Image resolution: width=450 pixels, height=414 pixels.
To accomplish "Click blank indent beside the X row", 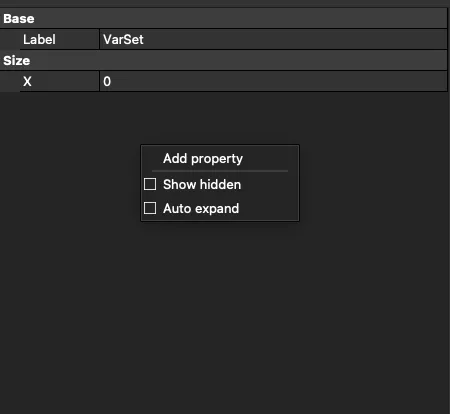I will 10,81.
